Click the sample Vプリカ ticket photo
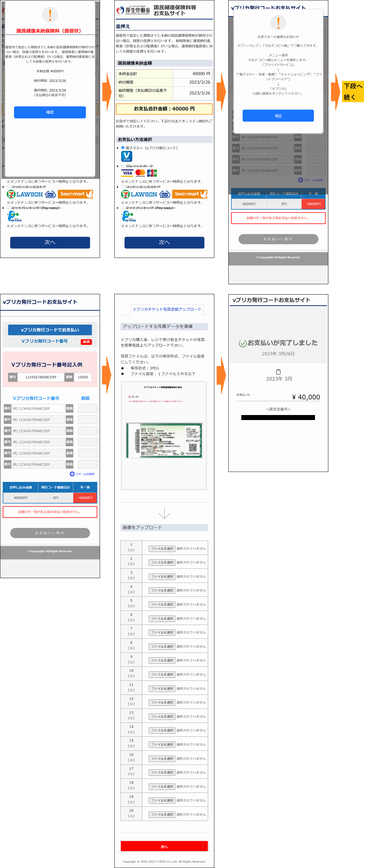 [164, 440]
